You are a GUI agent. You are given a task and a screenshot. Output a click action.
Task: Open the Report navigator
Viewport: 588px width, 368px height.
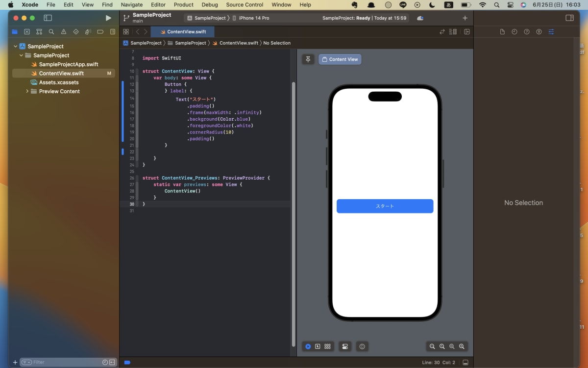click(x=113, y=31)
